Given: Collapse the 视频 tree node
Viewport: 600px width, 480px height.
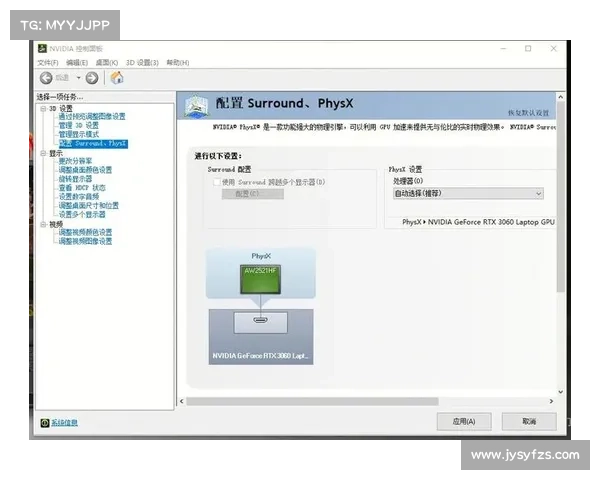Looking at the screenshot, I should coord(44,224).
